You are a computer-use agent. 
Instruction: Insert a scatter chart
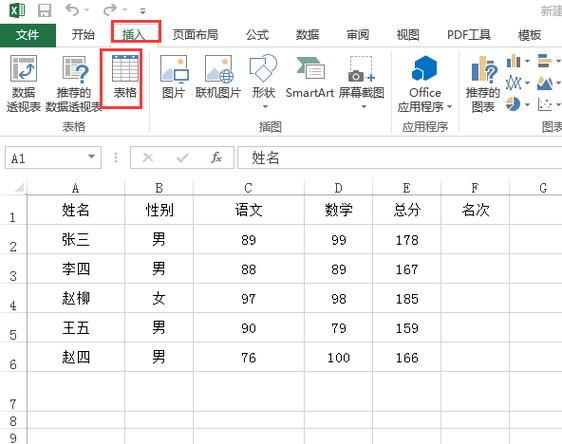point(545,105)
